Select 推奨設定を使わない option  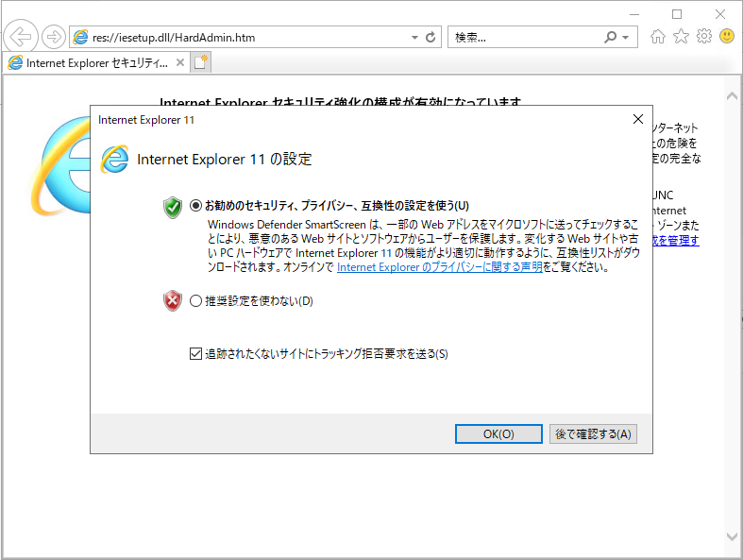252,301
